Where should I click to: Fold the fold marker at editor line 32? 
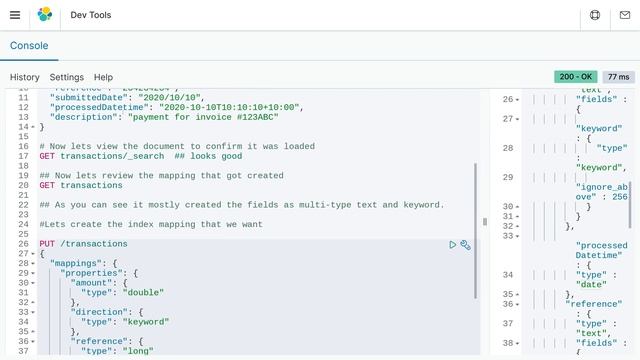(x=33, y=302)
